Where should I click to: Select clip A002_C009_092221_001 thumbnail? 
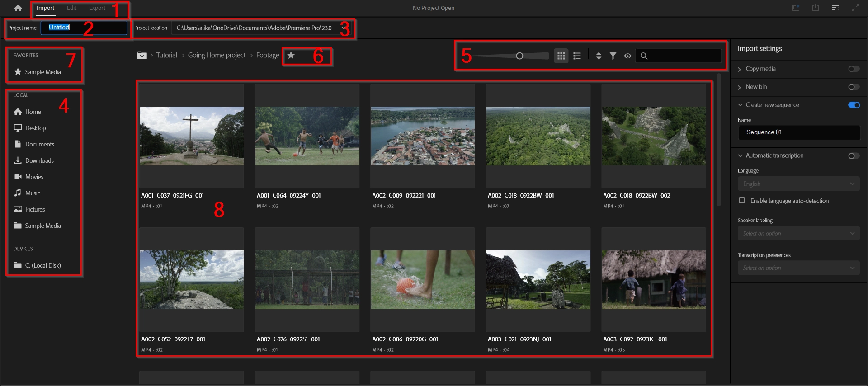point(423,136)
